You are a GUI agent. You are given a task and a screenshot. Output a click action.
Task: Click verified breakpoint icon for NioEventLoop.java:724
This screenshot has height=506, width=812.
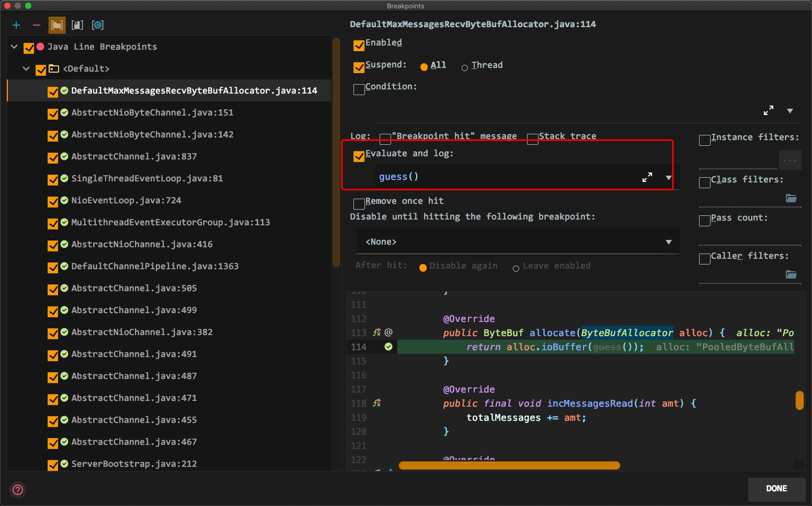pyautogui.click(x=64, y=200)
